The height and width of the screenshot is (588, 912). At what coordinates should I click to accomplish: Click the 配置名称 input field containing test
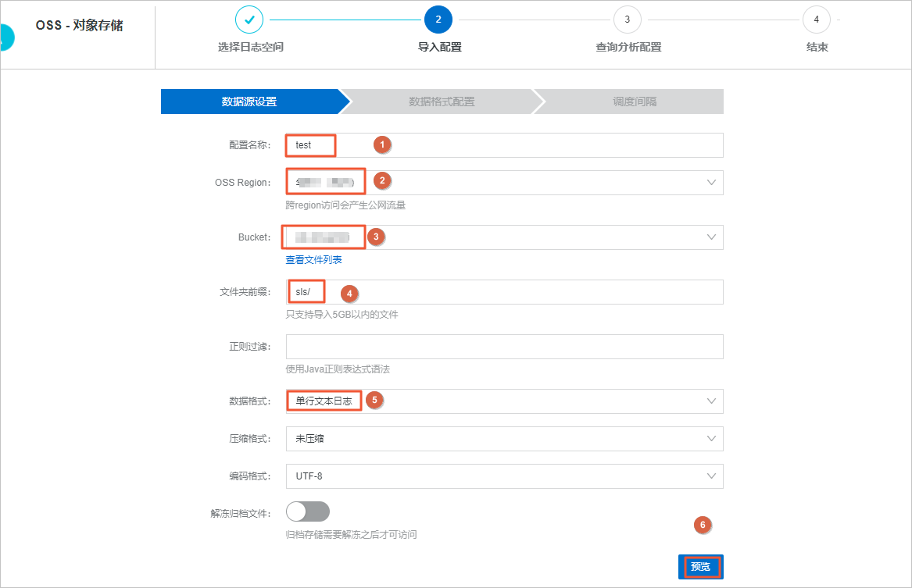point(504,145)
